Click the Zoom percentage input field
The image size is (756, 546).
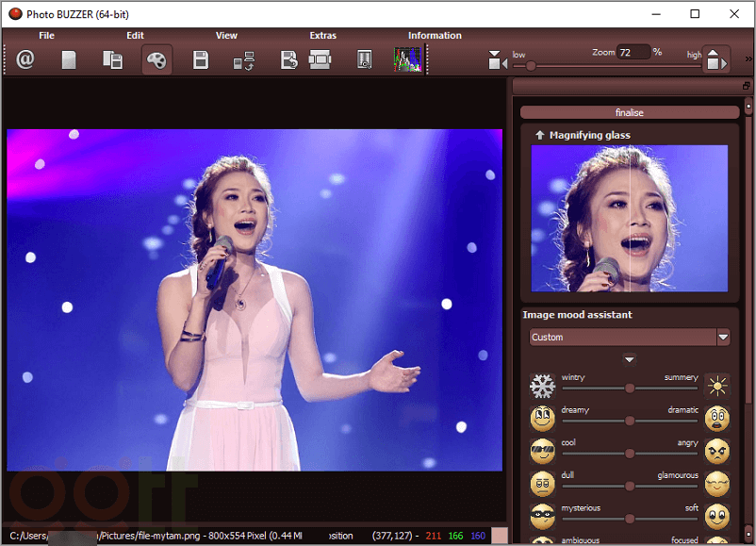point(632,52)
